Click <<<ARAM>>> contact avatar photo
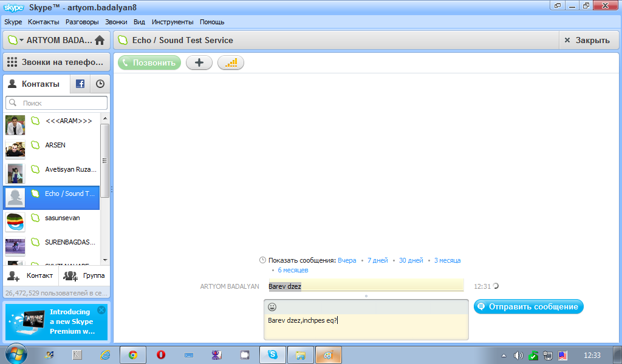The height and width of the screenshot is (364, 622). coord(15,125)
